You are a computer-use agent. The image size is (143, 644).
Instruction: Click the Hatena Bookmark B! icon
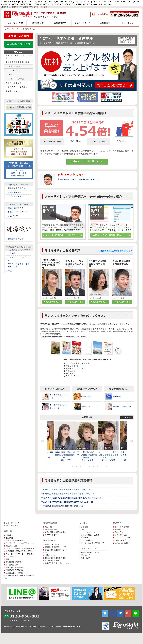tap(120, 613)
